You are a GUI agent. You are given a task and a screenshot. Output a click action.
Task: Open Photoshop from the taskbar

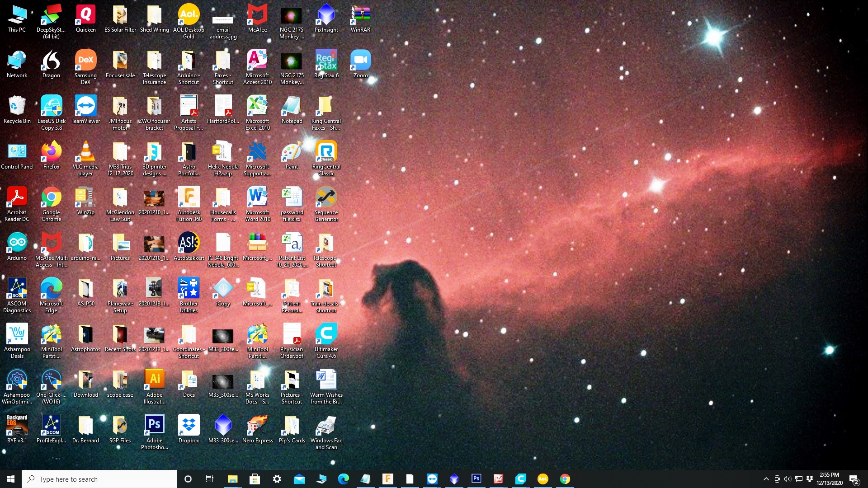click(476, 479)
